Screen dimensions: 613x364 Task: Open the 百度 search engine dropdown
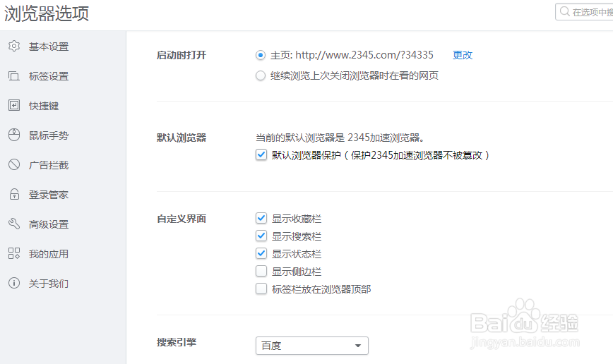tap(312, 346)
